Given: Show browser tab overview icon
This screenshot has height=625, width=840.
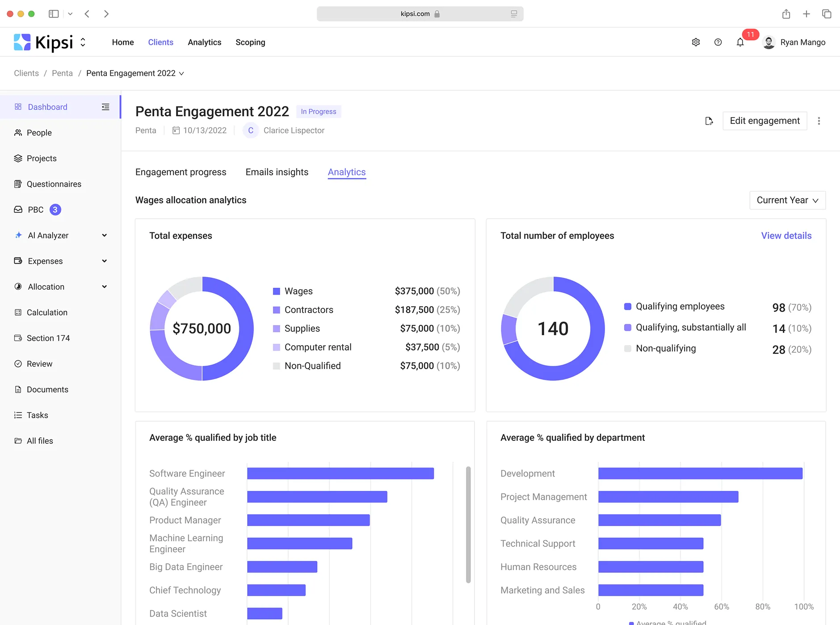Looking at the screenshot, I should click(827, 14).
